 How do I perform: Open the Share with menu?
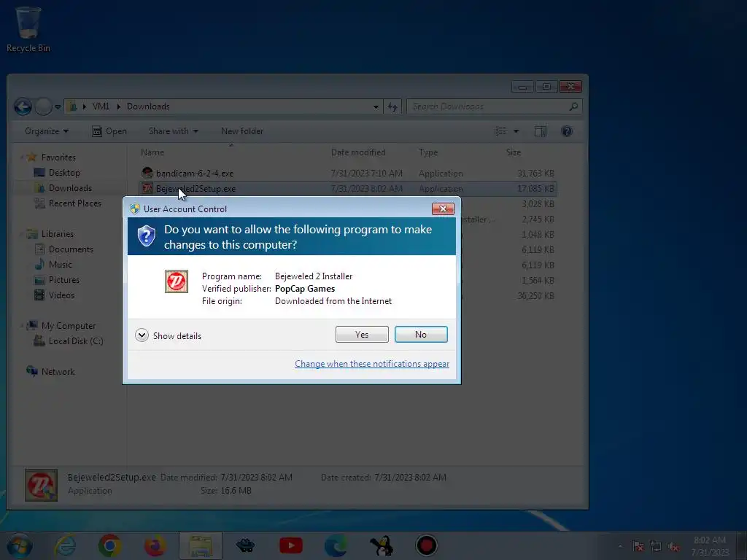click(x=174, y=131)
